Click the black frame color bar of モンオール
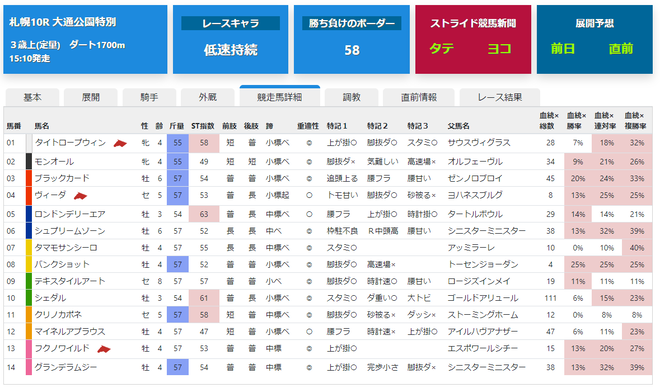The image size is (660, 388). [x=29, y=162]
